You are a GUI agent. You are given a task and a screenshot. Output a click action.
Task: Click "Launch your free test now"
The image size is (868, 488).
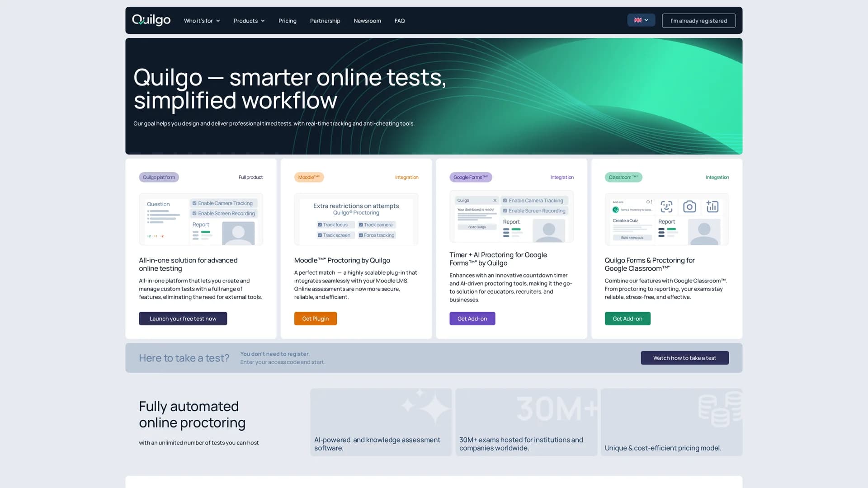coord(183,319)
